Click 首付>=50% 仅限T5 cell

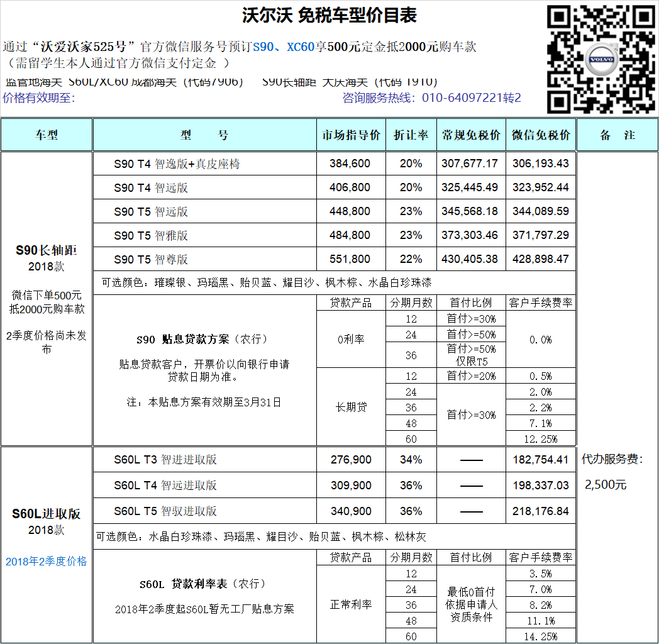point(471,355)
